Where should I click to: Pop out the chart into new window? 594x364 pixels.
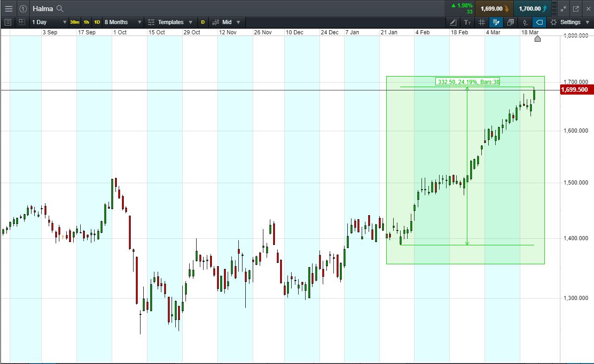click(x=576, y=8)
